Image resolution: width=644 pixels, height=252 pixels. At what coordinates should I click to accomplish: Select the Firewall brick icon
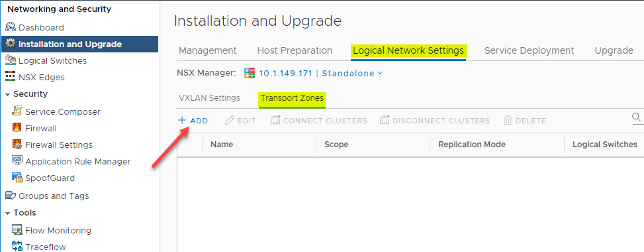(x=17, y=128)
